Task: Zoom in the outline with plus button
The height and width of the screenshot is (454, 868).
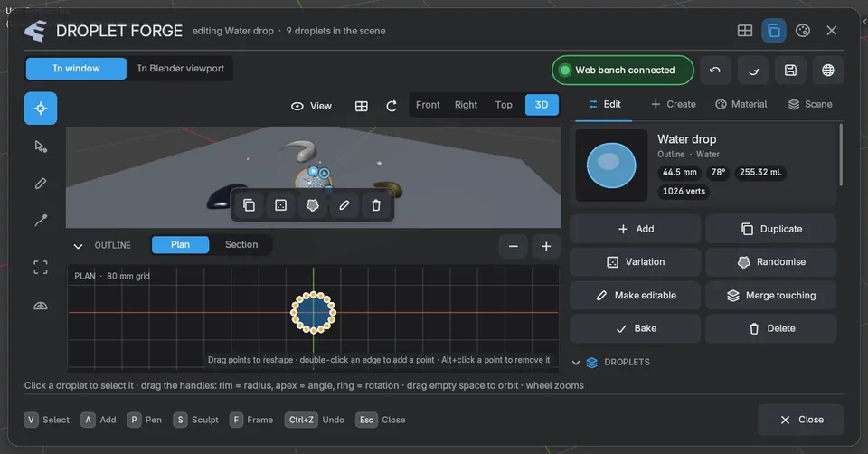Action: pyautogui.click(x=546, y=246)
